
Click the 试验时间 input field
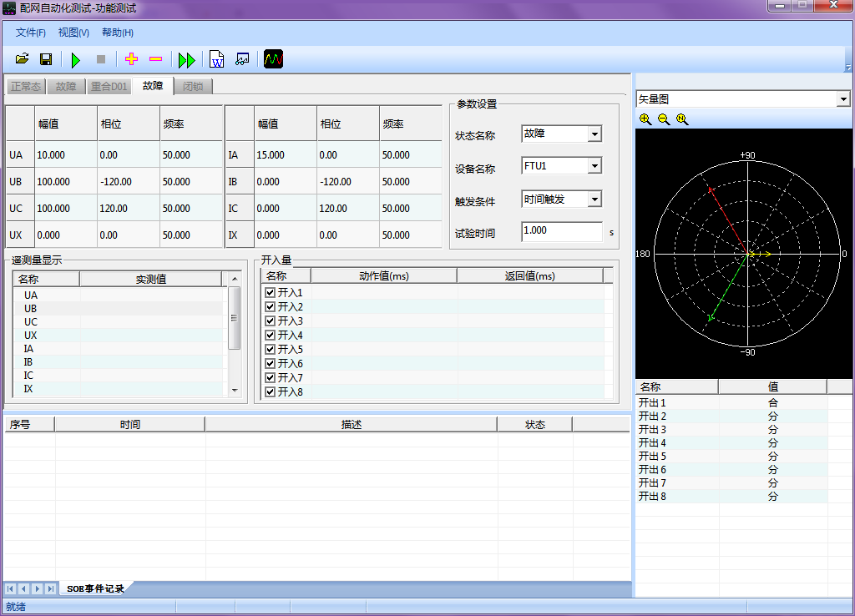pyautogui.click(x=560, y=231)
